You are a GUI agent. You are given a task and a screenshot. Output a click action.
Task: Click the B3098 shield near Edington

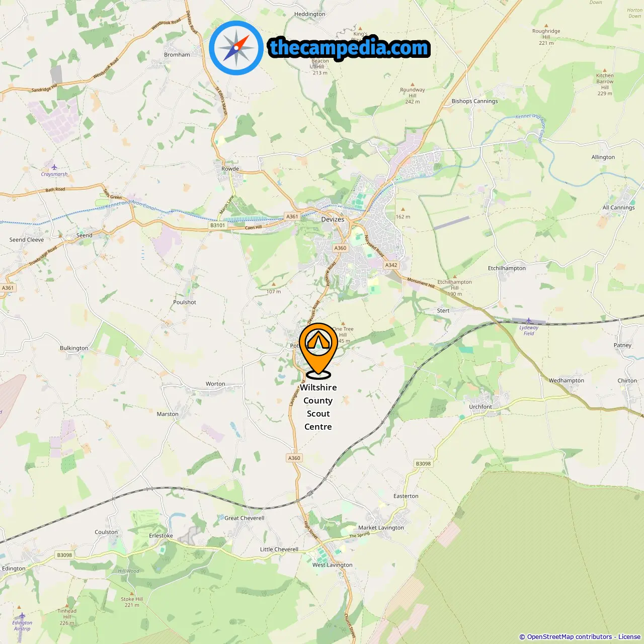coord(64,555)
